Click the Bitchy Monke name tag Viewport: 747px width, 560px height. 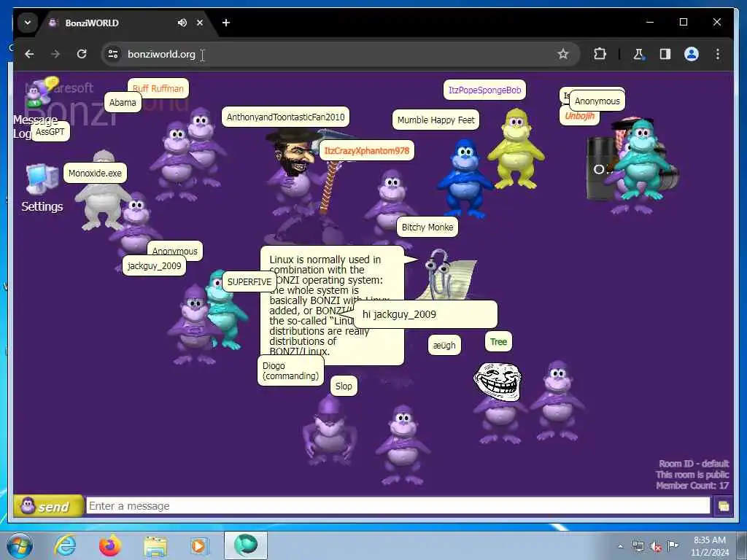[427, 227]
